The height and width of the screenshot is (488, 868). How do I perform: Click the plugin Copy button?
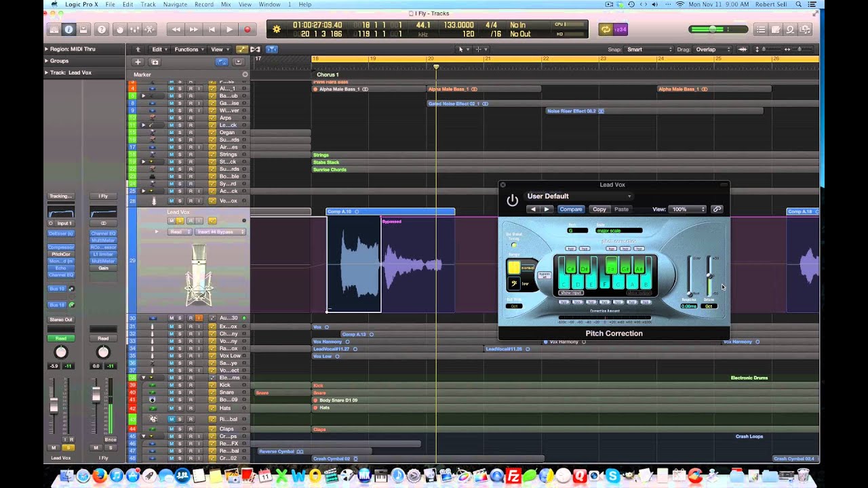[599, 209]
